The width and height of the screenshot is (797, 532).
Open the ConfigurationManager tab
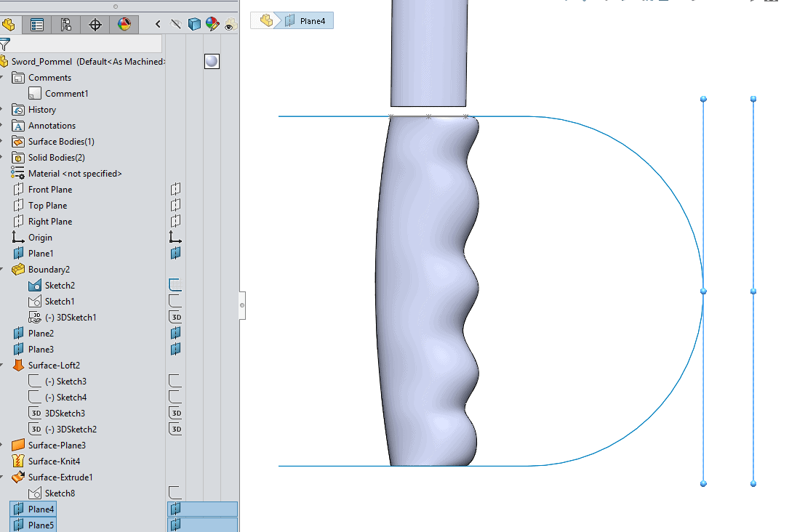pos(66,25)
